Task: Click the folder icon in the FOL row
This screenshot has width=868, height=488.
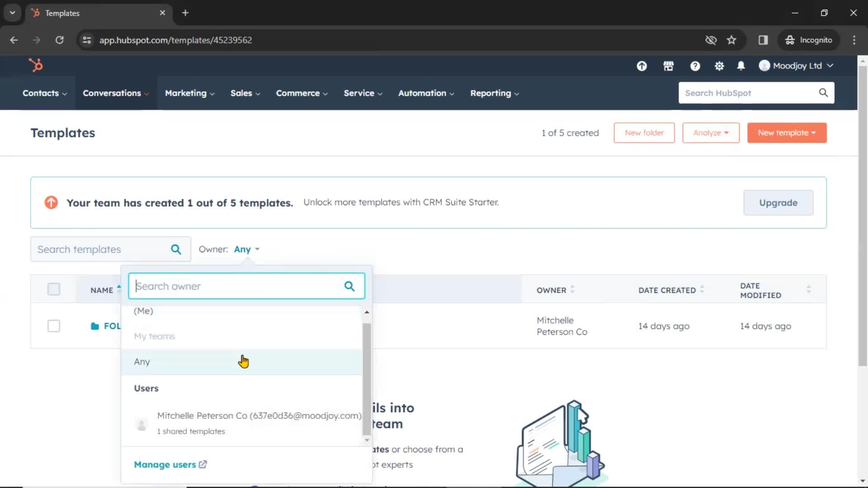Action: (x=94, y=326)
